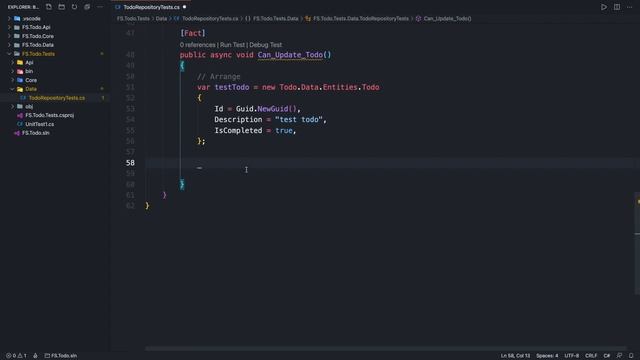Run the file with the play icon
Screen dimensions: 640x360
click(604, 7)
